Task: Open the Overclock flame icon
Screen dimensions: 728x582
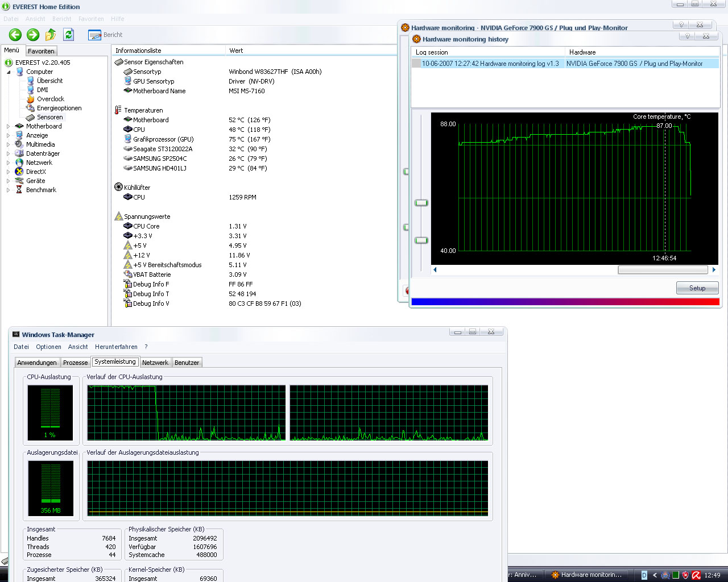Action: coord(31,99)
